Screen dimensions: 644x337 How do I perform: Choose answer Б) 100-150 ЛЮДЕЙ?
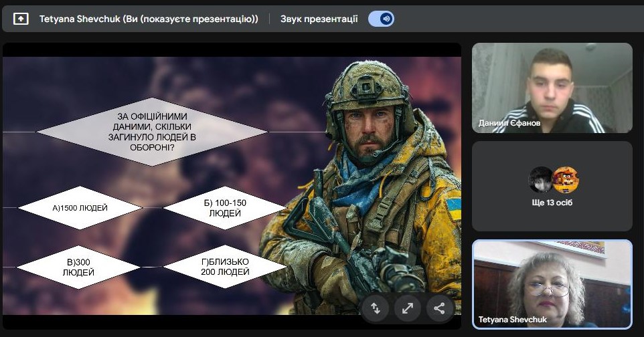pos(225,208)
